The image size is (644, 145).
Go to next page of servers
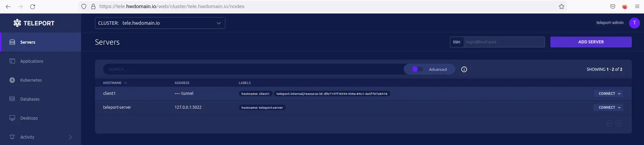pyautogui.click(x=619, y=123)
